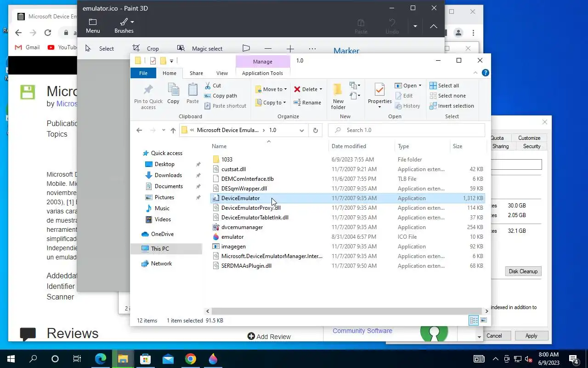Click Explorer Help question mark icon
Image resolution: width=588 pixels, height=368 pixels.
point(486,73)
